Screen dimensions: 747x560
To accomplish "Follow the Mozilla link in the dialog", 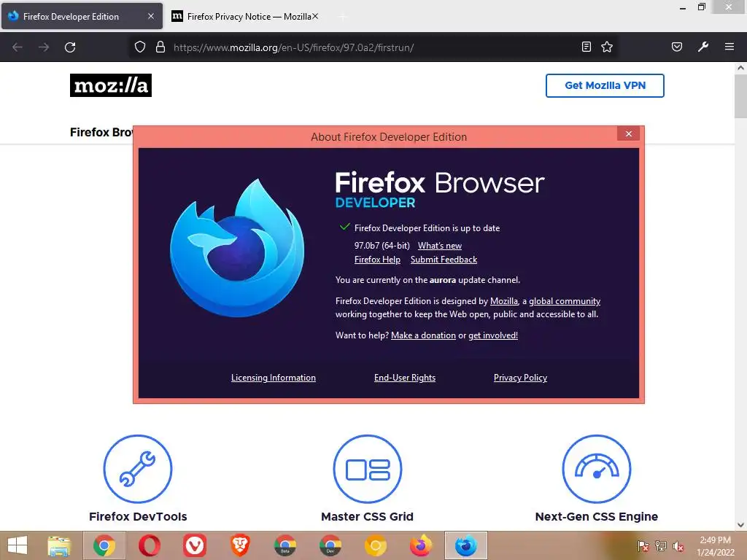I will [x=503, y=301].
